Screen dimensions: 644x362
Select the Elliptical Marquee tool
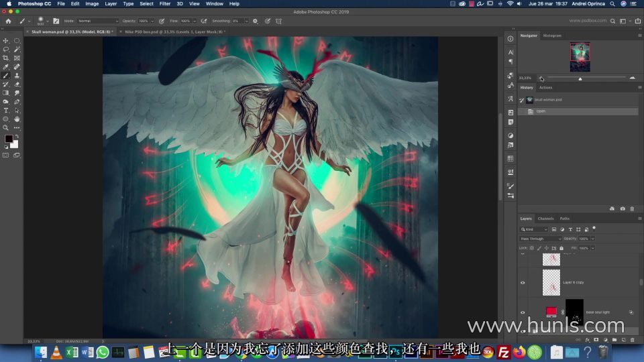17,41
